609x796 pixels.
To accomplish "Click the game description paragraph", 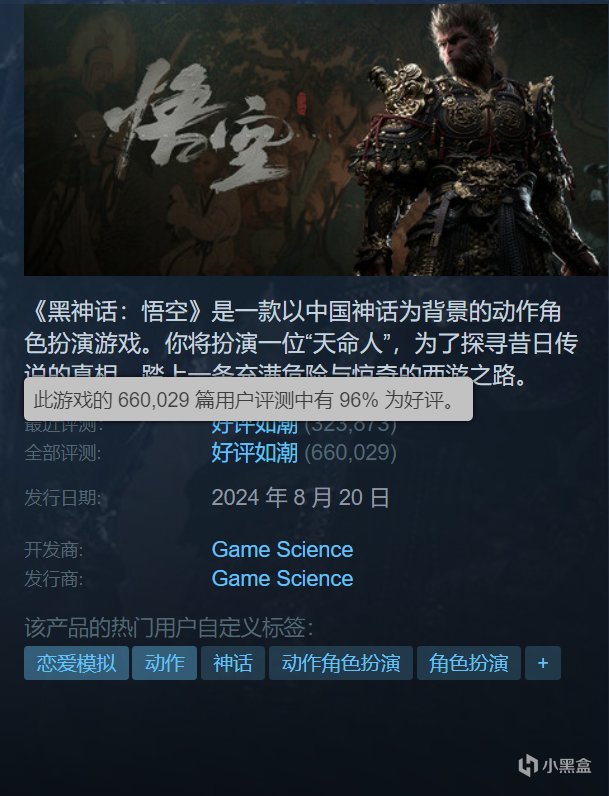I will click(301, 342).
